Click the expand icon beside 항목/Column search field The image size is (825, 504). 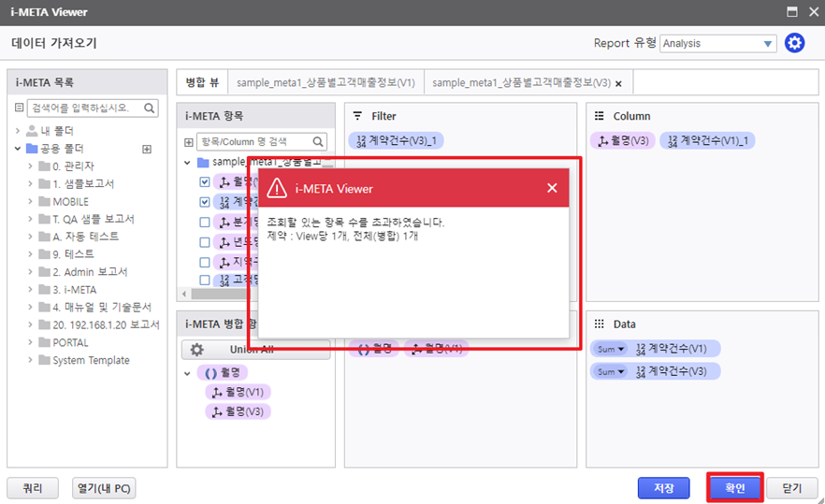point(188,142)
